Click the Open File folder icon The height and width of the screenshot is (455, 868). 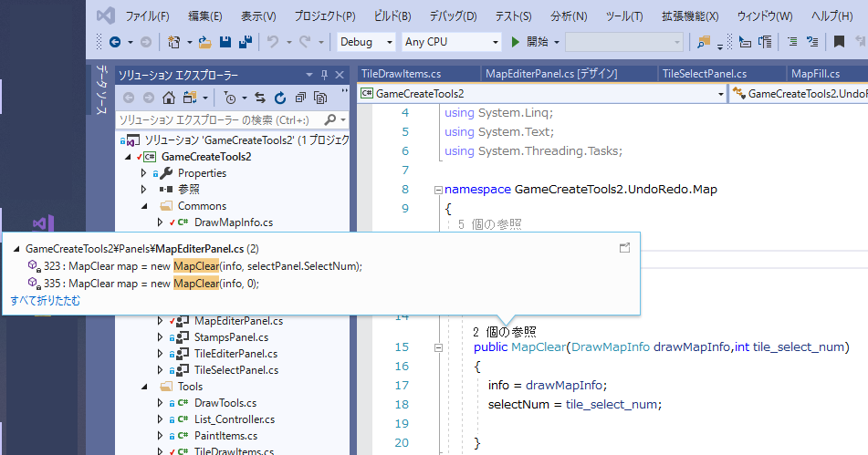205,42
